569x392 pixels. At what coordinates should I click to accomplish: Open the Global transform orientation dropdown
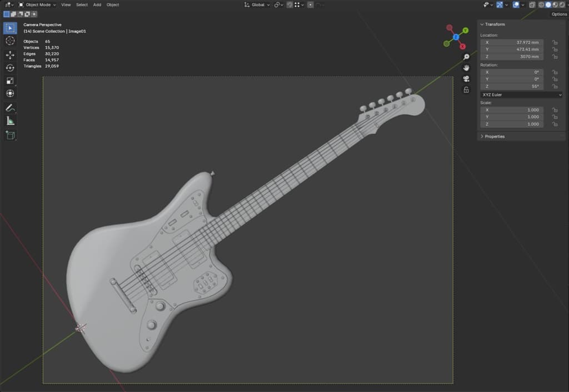pyautogui.click(x=257, y=4)
